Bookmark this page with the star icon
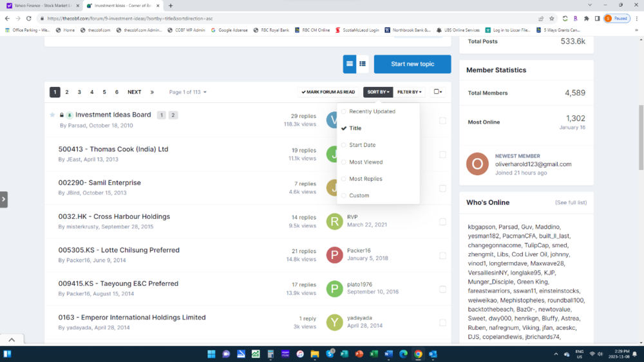 552,19
